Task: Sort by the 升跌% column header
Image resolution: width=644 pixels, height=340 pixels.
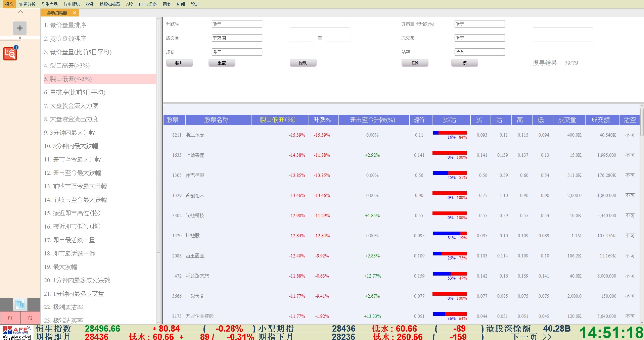Action: pyautogui.click(x=324, y=120)
